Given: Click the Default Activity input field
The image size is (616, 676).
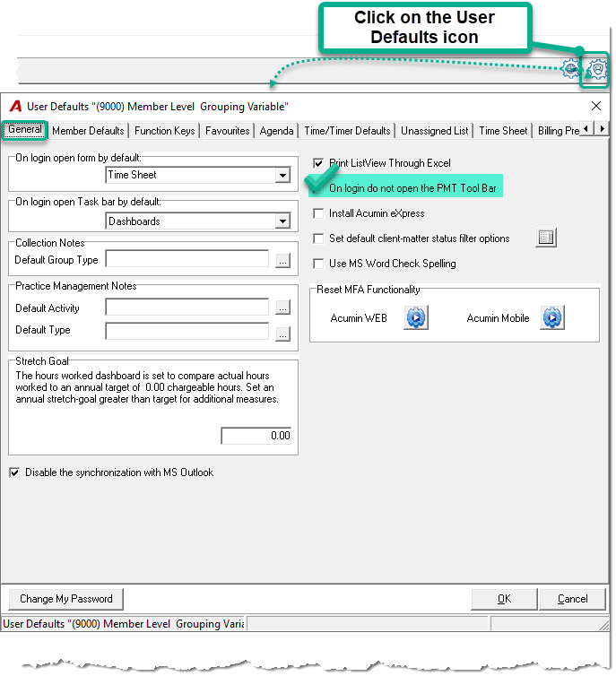Looking at the screenshot, I should click(187, 307).
